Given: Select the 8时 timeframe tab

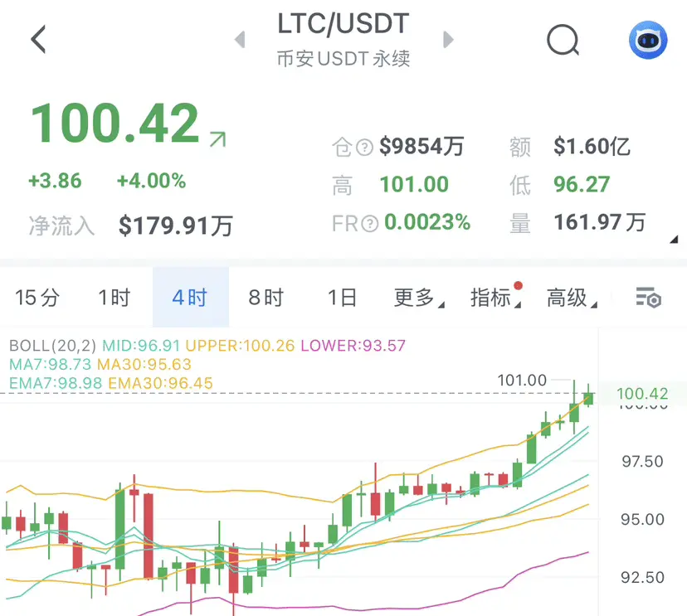Looking at the screenshot, I should click(x=266, y=298).
